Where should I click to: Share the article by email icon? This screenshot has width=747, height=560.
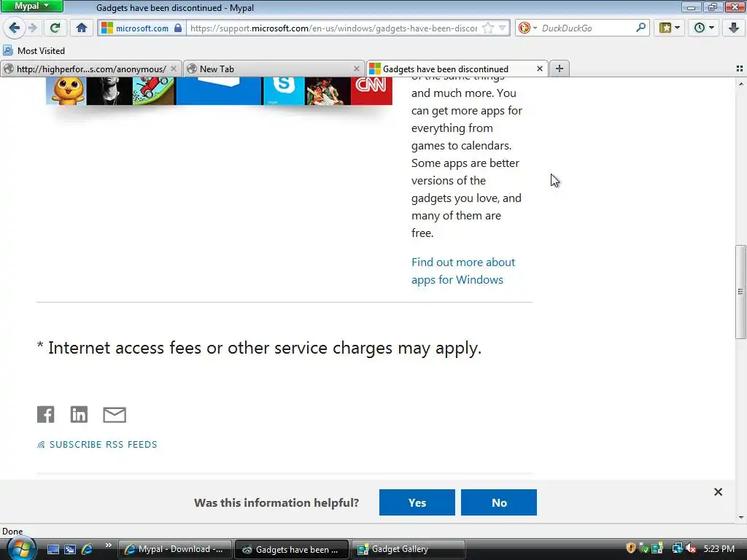pyautogui.click(x=115, y=415)
